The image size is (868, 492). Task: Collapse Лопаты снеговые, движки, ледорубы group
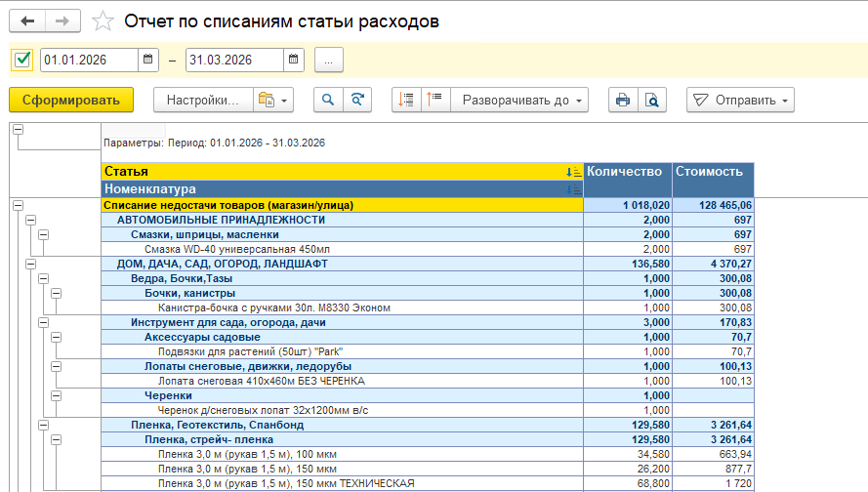click(57, 366)
